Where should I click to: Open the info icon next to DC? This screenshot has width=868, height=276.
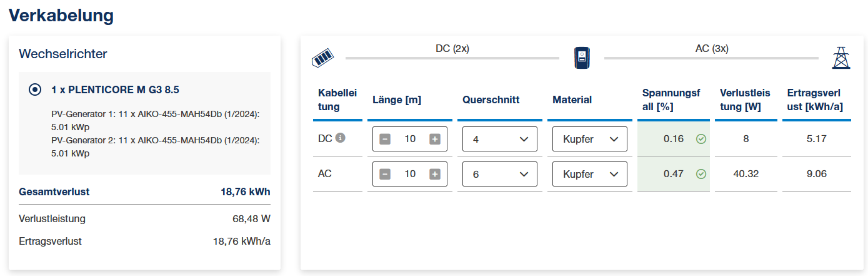[340, 138]
